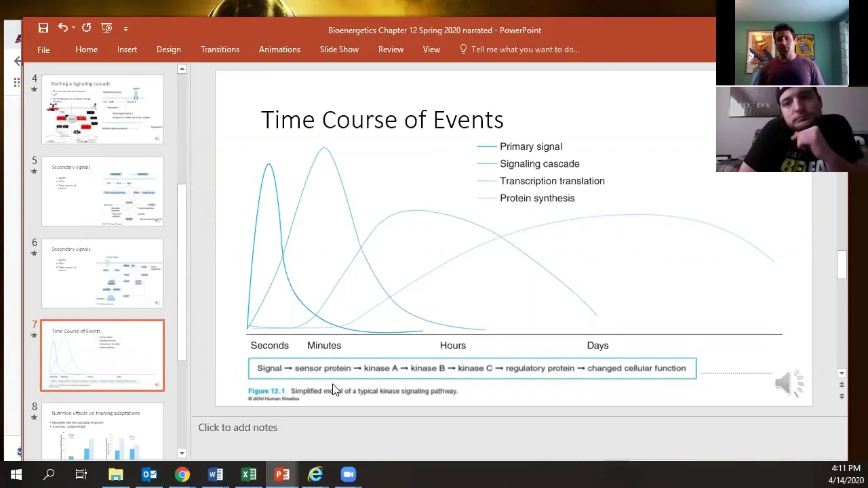Open Internet Explorer from the taskbar
The width and height of the screenshot is (868, 488).
tap(315, 474)
